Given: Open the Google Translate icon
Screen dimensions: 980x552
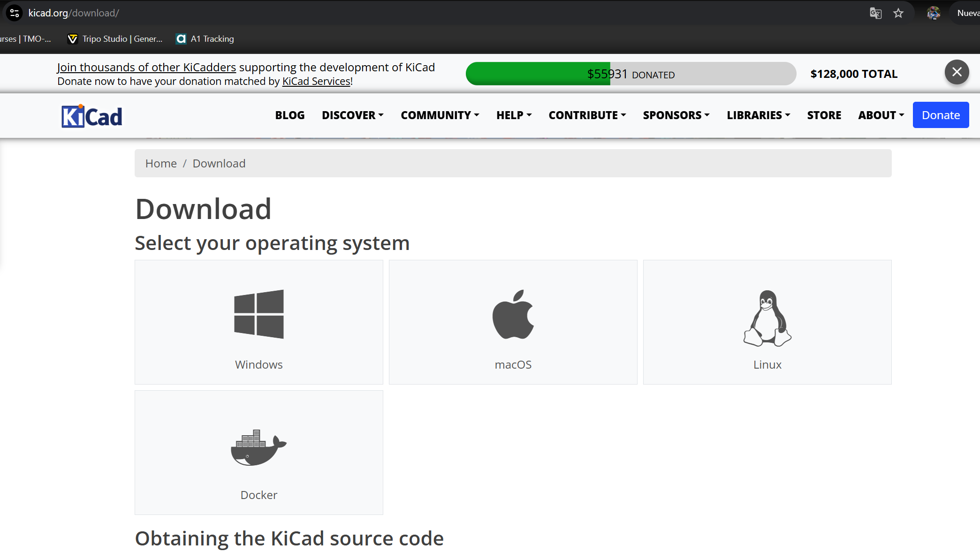Looking at the screenshot, I should 875,13.
